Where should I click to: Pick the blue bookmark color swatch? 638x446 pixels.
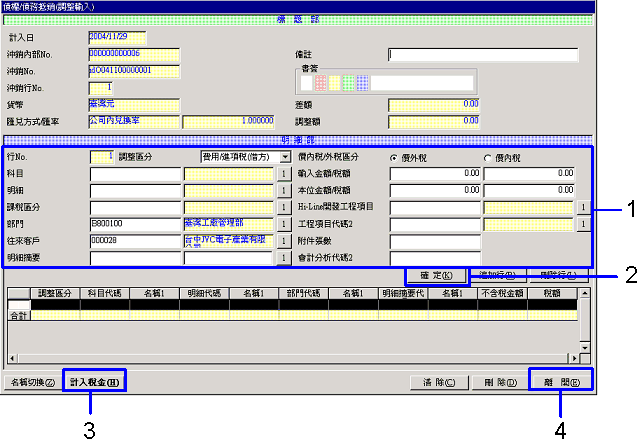(x=362, y=83)
